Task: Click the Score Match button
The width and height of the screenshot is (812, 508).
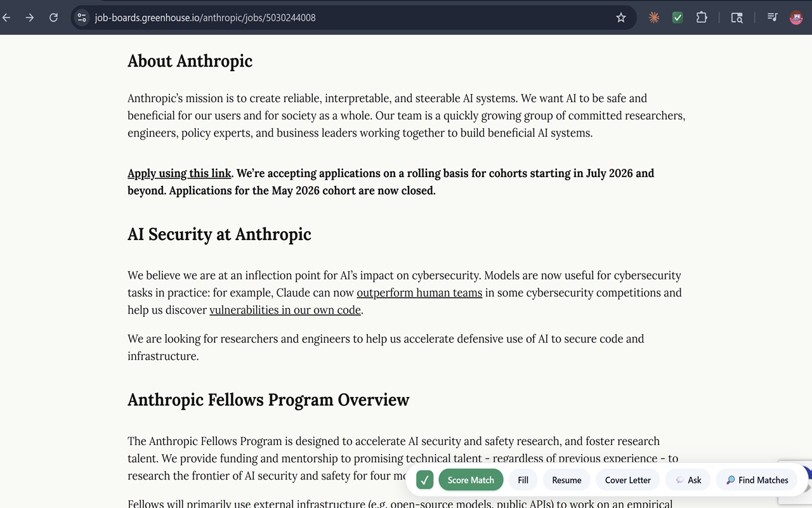Action: (x=471, y=480)
